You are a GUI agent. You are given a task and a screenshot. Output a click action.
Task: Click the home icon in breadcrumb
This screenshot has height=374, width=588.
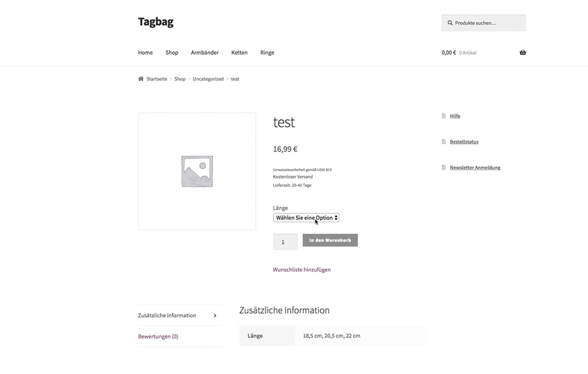click(x=141, y=79)
